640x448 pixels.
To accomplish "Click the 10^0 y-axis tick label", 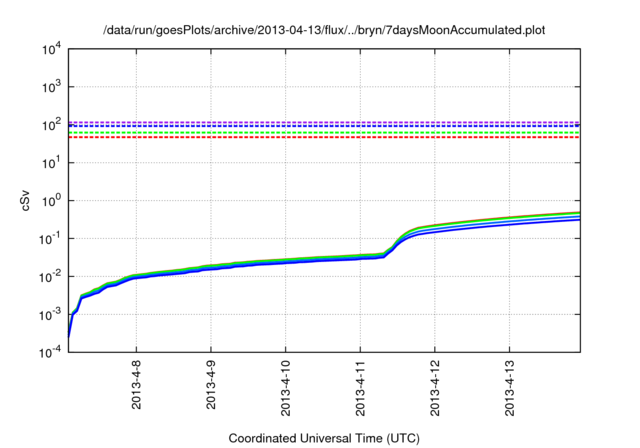I will tap(51, 201).
